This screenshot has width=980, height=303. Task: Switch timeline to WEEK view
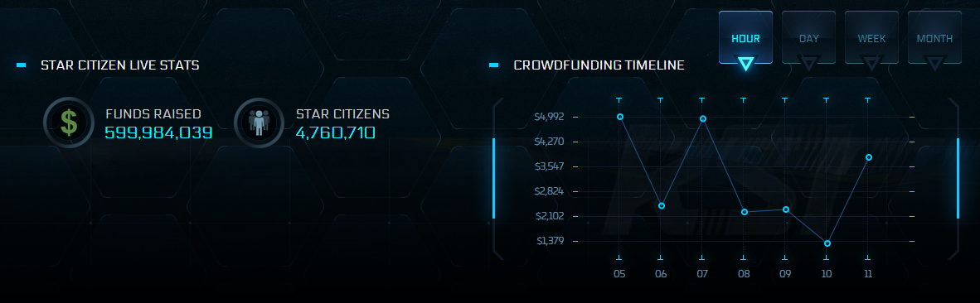872,38
